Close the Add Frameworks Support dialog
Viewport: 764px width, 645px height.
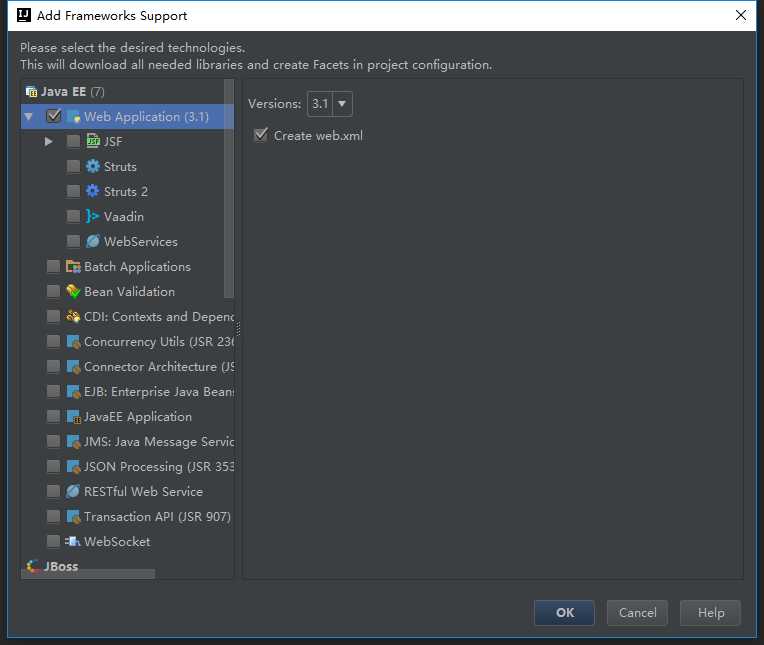coord(741,15)
